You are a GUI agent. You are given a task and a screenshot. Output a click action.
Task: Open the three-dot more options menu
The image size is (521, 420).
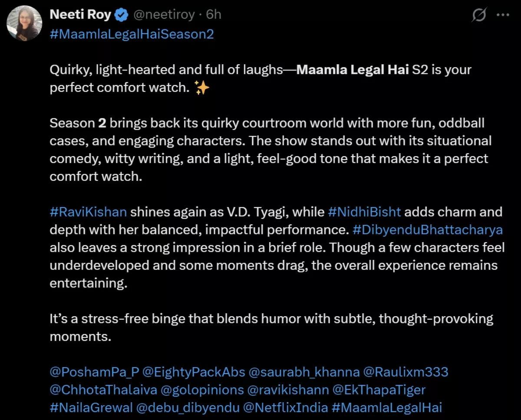[502, 15]
